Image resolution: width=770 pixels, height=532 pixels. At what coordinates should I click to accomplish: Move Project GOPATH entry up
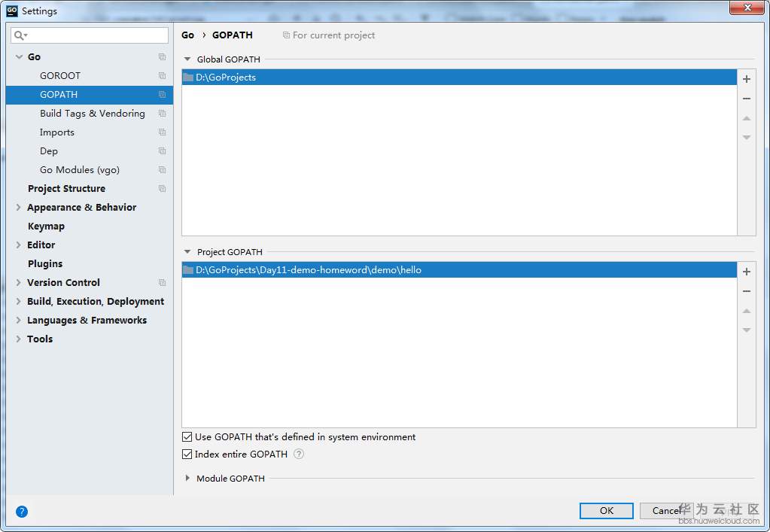[x=747, y=311]
